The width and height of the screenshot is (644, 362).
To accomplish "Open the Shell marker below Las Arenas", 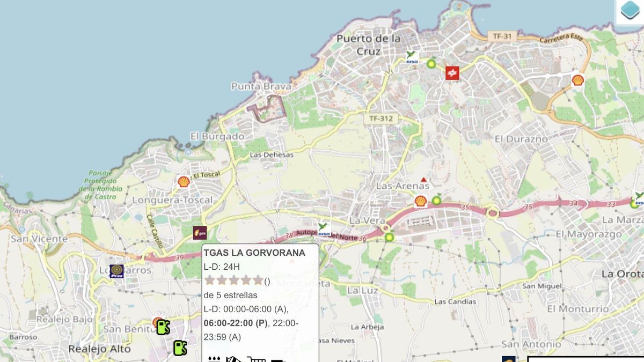I will (421, 201).
